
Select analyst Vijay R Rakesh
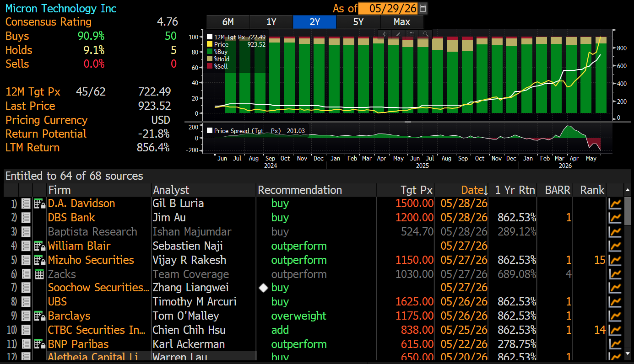[190, 260]
